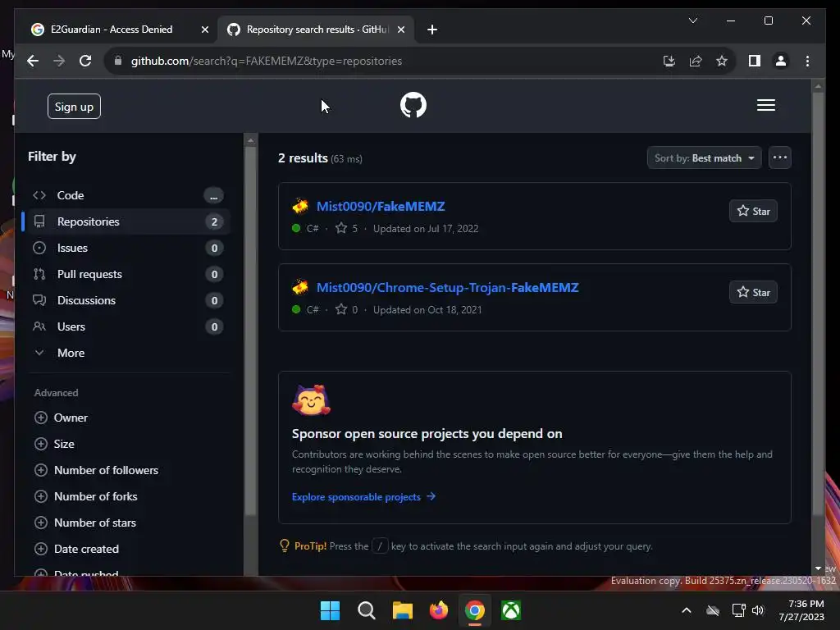This screenshot has height=630, width=840.
Task: Filter by Pull requests
Action: click(x=126, y=274)
